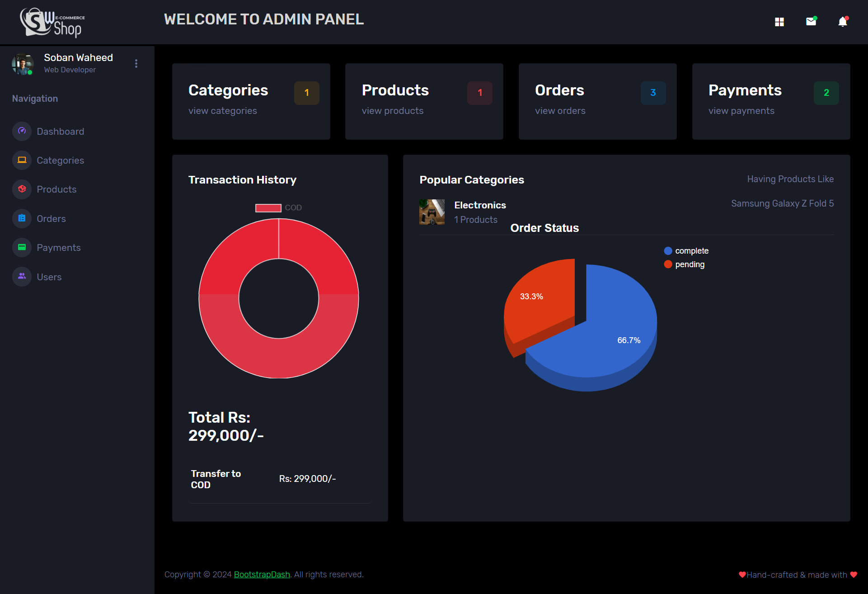Open the notification bell icon
Viewport: 868px width, 594px height.
(843, 22)
